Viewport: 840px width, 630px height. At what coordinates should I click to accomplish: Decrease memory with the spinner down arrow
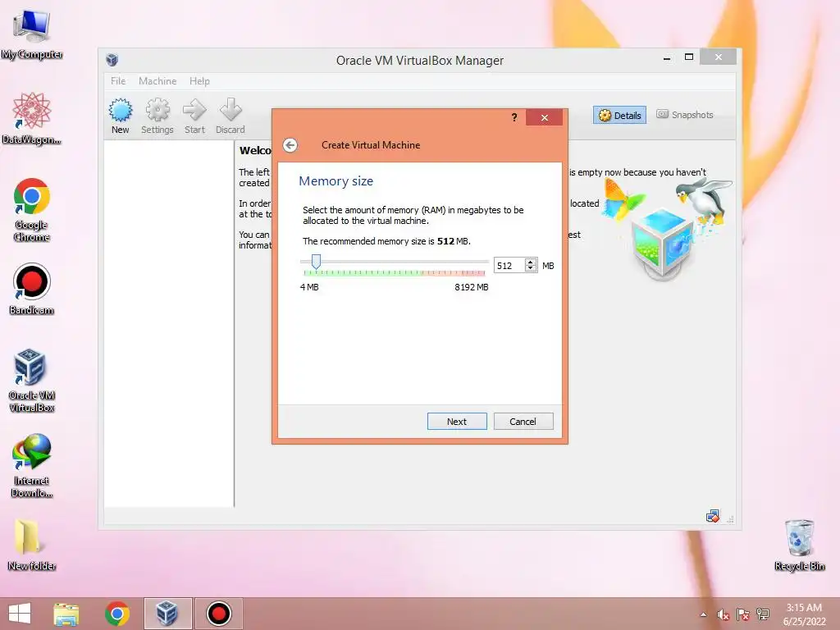point(531,268)
